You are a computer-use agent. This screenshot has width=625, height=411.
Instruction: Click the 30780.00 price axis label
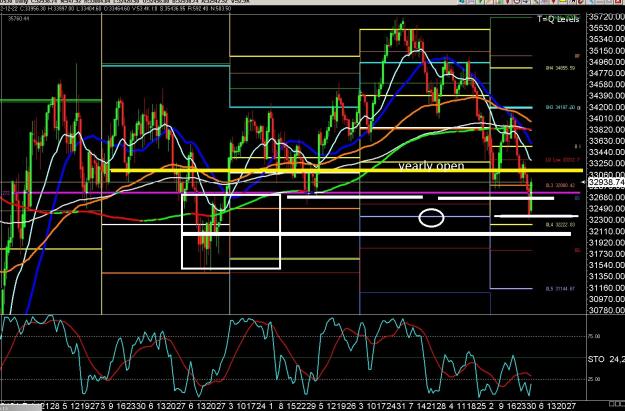[607, 310]
